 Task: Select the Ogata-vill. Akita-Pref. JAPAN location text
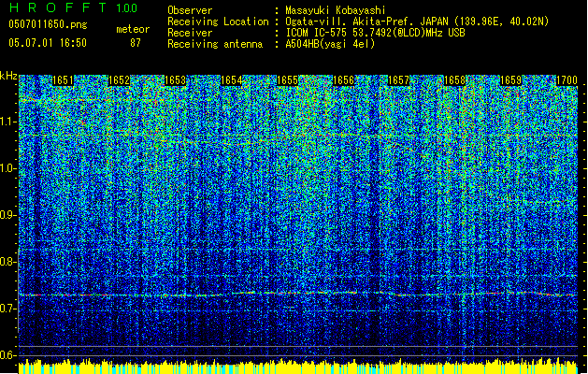tap(417, 22)
